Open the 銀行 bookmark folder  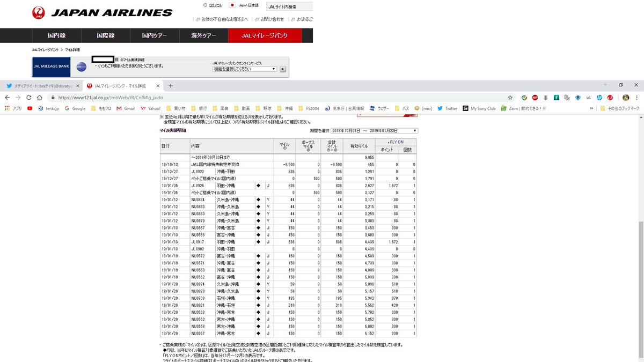[199, 108]
